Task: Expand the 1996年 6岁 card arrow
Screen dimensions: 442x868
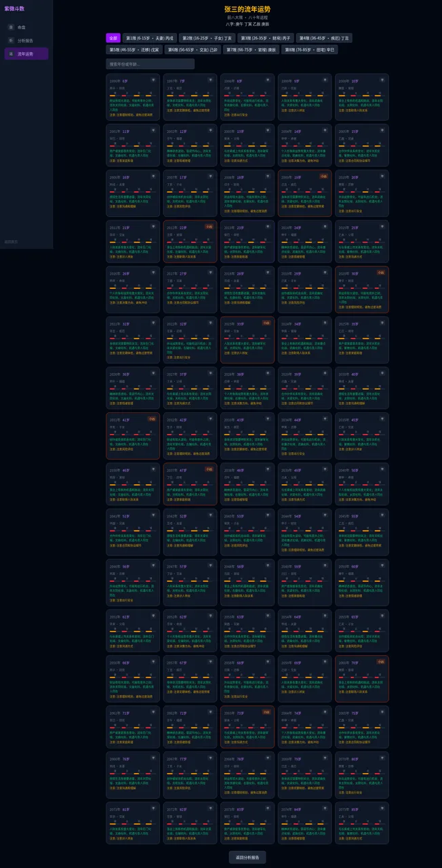Action: [153, 80]
